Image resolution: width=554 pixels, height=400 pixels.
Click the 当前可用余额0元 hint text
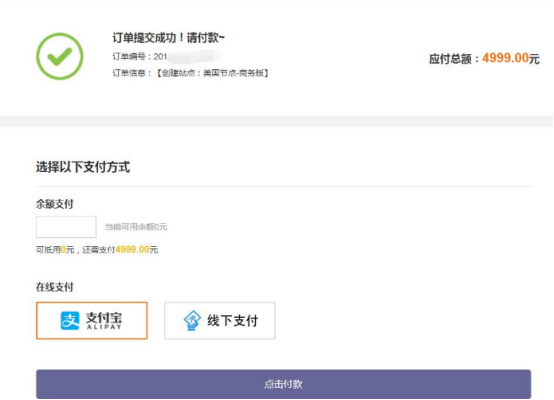(x=136, y=227)
